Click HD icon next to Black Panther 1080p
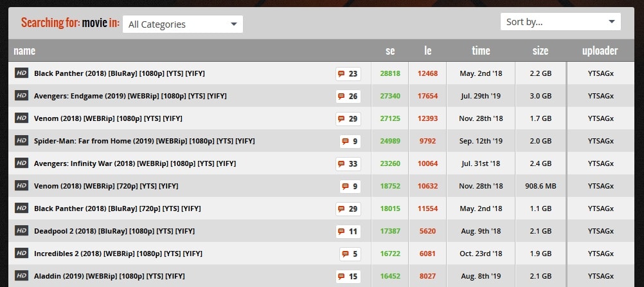 pos(21,73)
